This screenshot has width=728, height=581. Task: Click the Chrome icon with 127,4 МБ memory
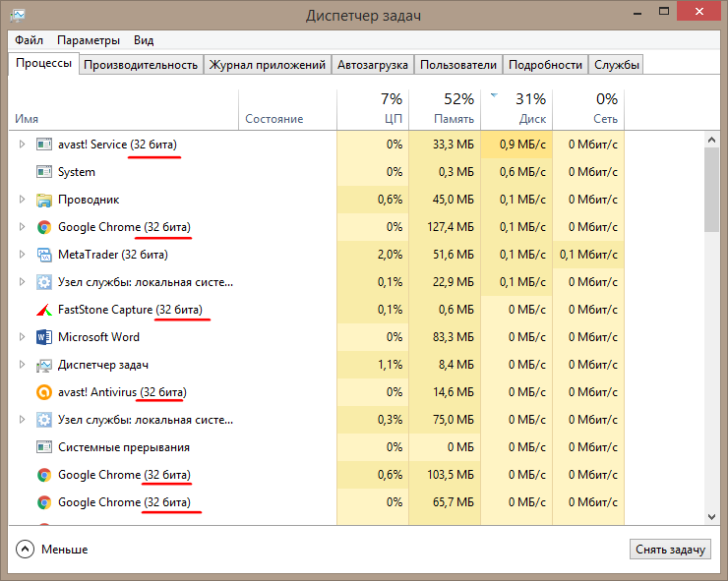click(44, 227)
